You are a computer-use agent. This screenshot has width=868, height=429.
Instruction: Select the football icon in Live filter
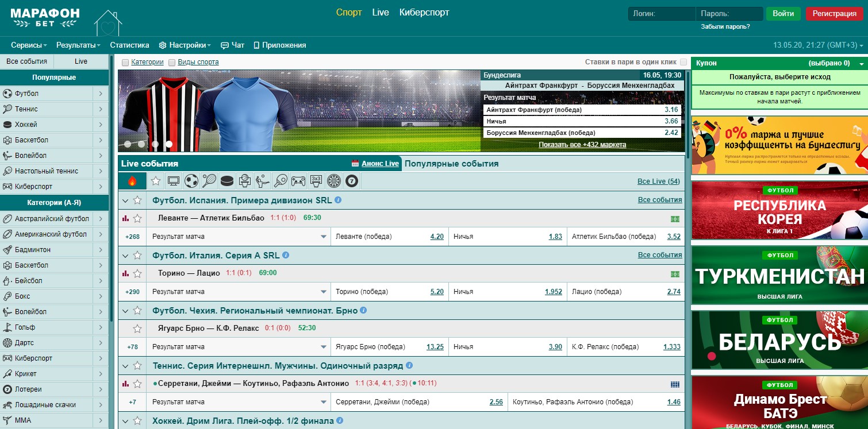click(191, 181)
